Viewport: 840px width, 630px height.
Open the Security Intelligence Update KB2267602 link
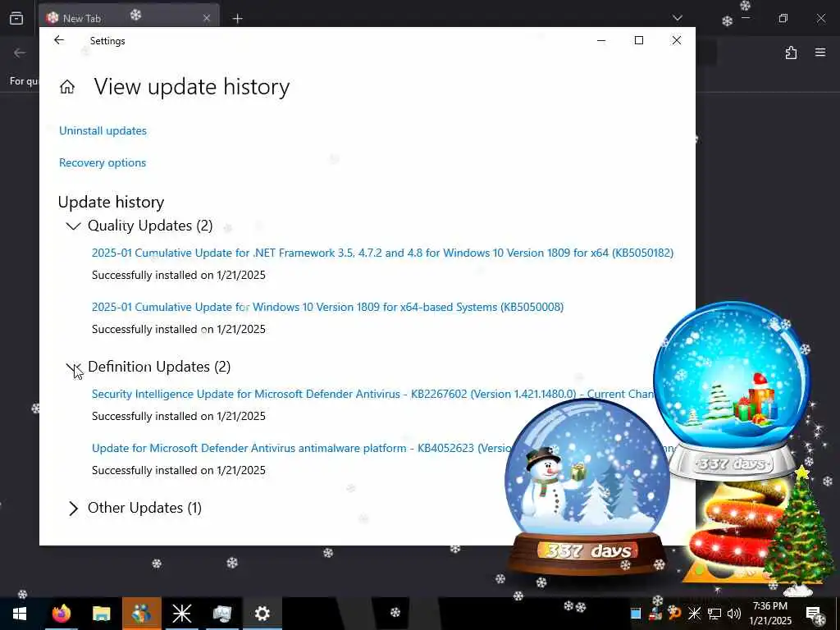click(372, 394)
